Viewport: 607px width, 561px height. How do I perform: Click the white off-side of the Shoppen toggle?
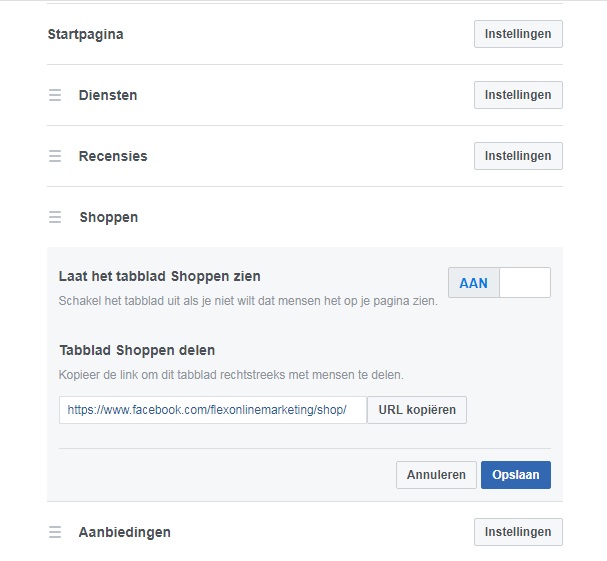525,283
